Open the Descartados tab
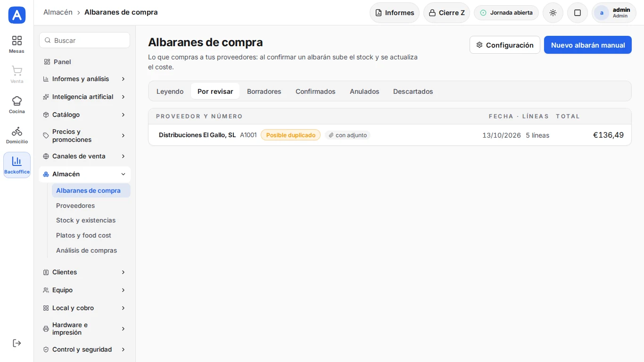644x362 pixels. (x=413, y=91)
